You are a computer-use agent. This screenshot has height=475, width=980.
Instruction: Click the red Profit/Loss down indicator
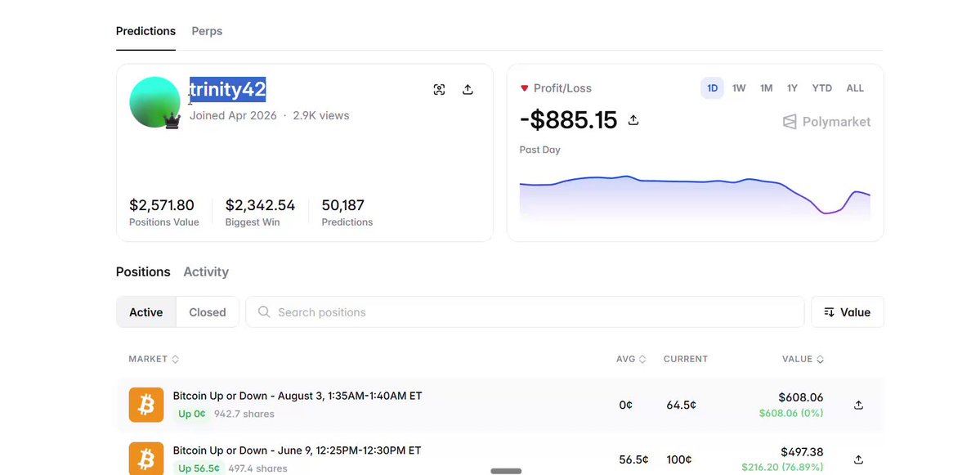pyautogui.click(x=525, y=88)
